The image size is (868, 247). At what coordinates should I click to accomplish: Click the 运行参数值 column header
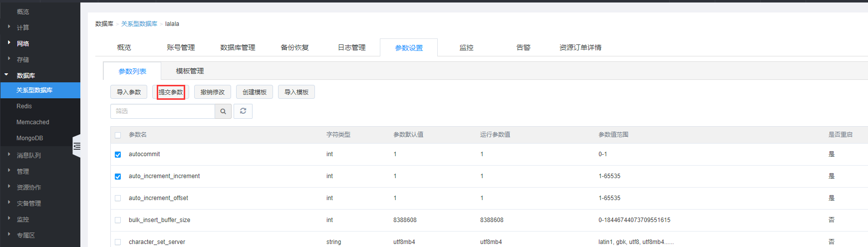pos(495,135)
